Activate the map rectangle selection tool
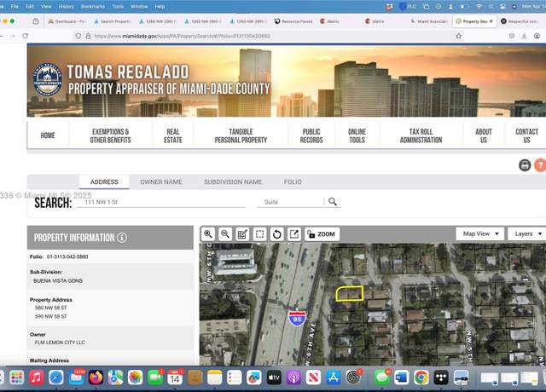 tap(259, 234)
